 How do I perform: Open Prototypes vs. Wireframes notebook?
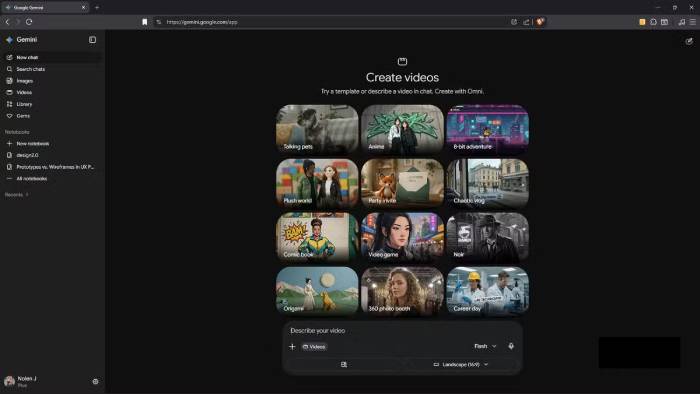click(52, 167)
